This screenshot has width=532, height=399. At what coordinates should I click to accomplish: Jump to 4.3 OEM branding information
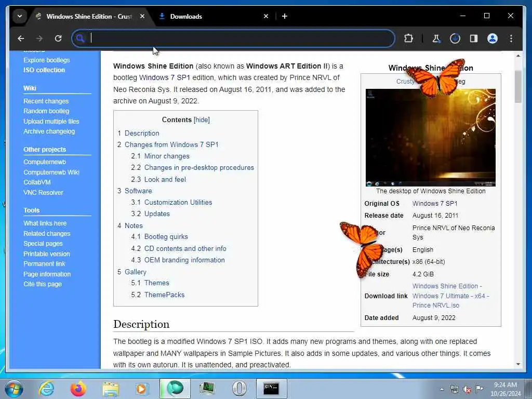184,260
